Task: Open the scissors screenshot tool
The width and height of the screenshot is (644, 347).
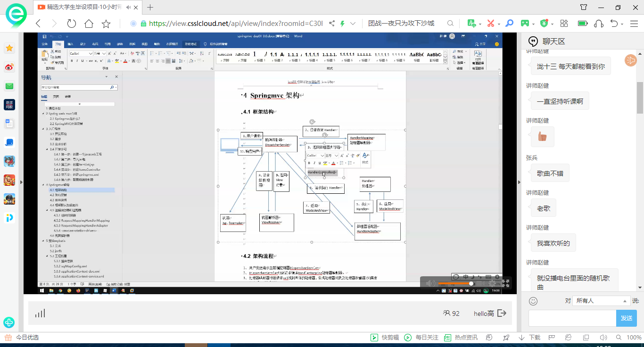Action: pos(491,23)
